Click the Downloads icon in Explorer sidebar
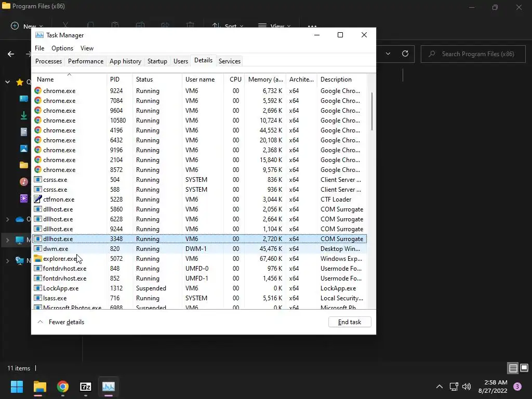This screenshot has height=399, width=532. click(24, 115)
